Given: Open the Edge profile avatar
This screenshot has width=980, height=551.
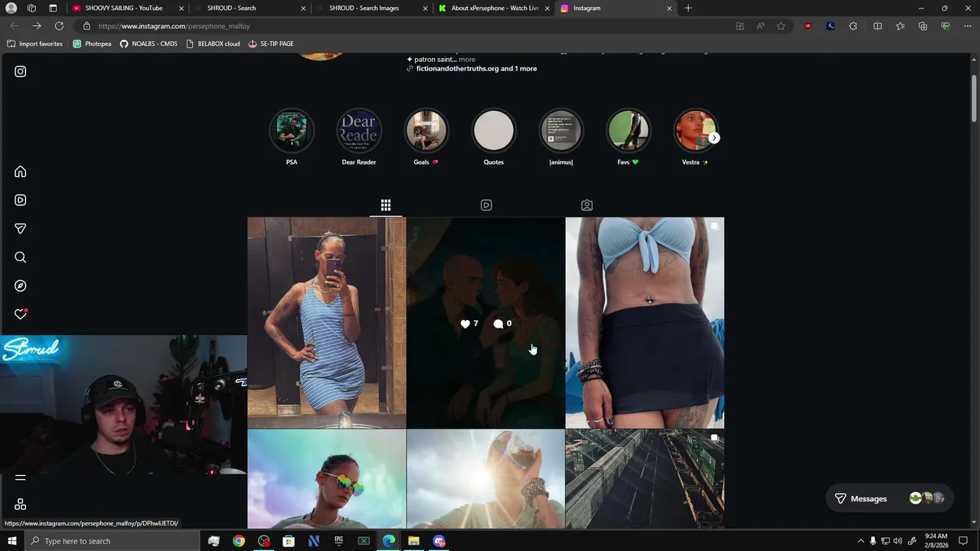Looking at the screenshot, I should click(11, 8).
